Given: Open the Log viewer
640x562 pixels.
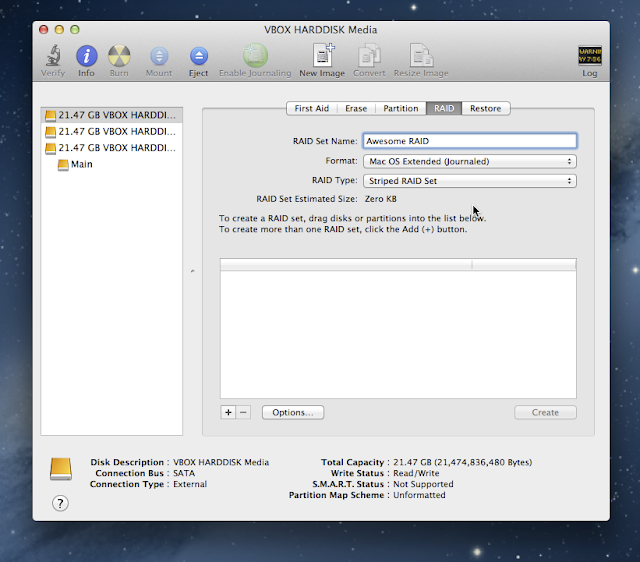Looking at the screenshot, I should coord(589,56).
